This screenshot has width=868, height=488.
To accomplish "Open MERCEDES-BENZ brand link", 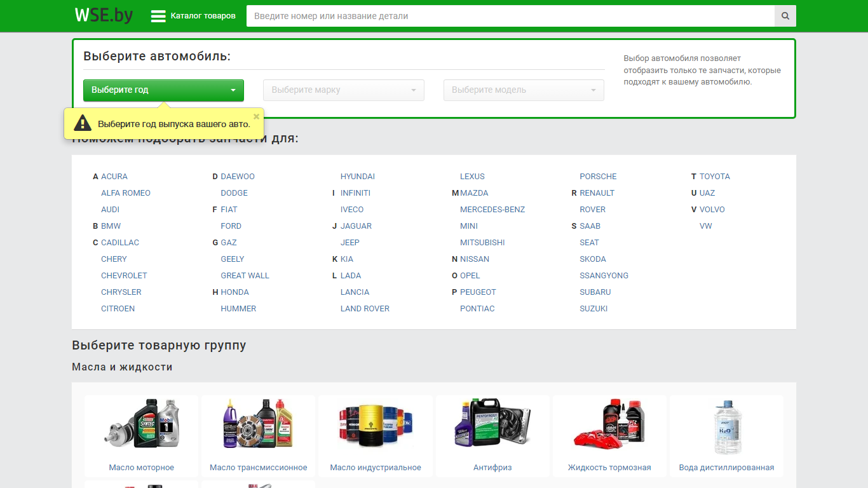I will (x=492, y=210).
